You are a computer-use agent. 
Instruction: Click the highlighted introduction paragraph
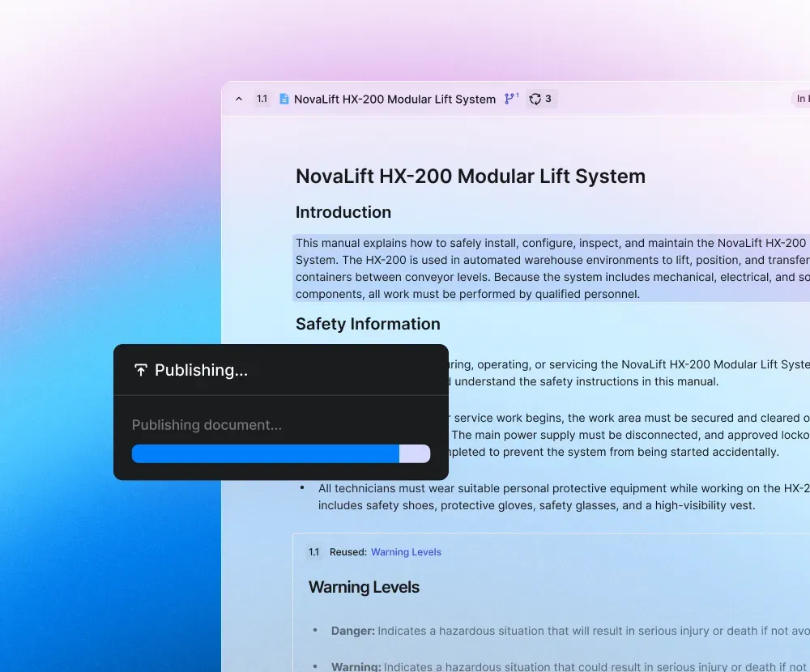[x=551, y=268]
